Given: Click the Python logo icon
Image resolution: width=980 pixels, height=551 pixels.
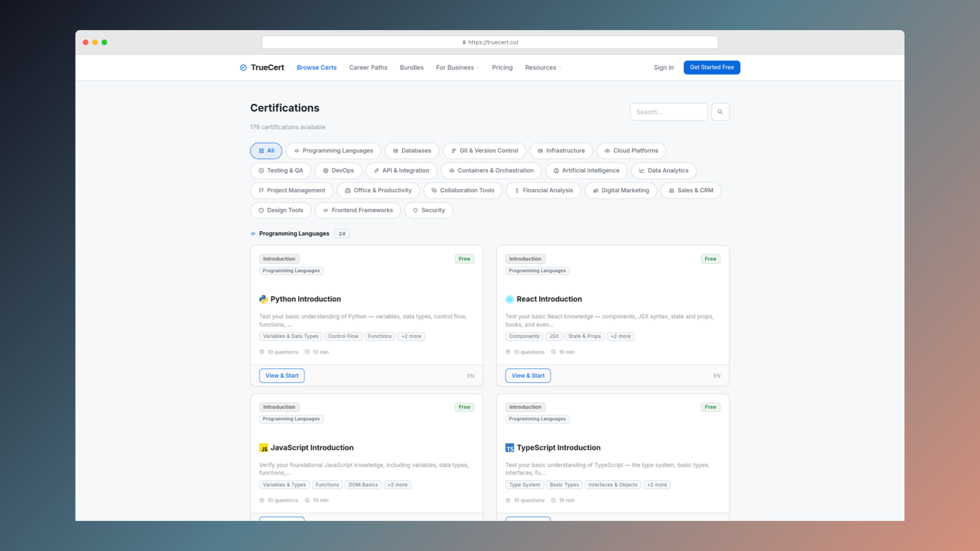Looking at the screenshot, I should tap(263, 299).
